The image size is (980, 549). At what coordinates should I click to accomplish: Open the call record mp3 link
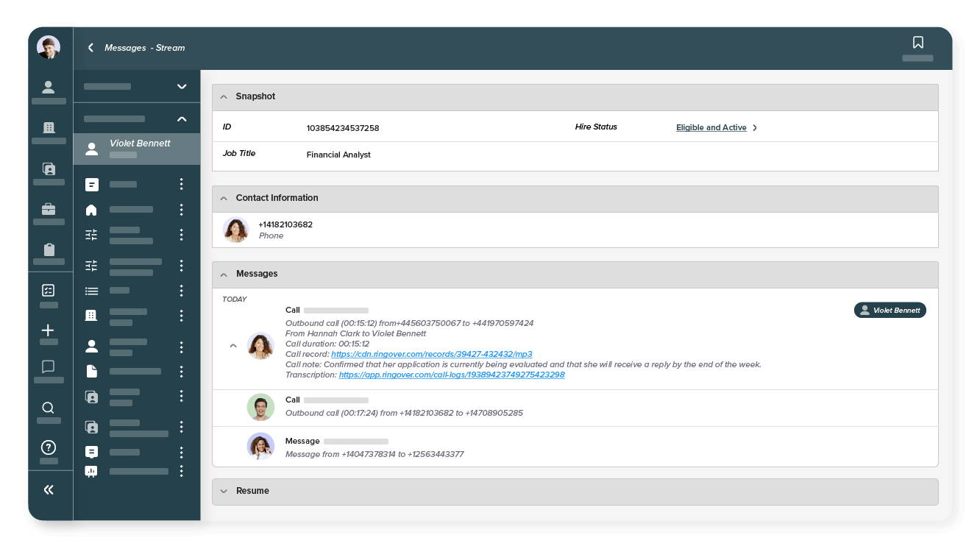click(432, 354)
